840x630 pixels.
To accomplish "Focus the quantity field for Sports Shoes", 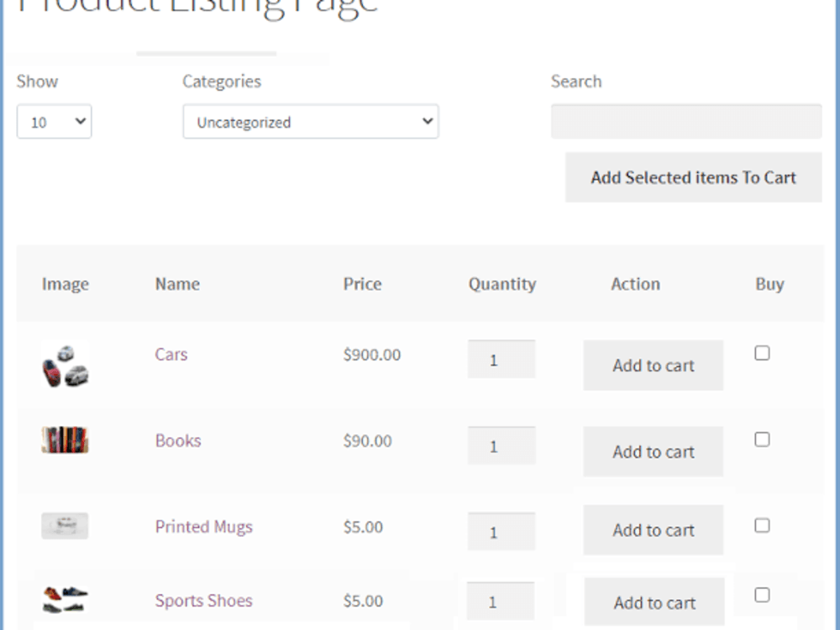I will (x=501, y=601).
